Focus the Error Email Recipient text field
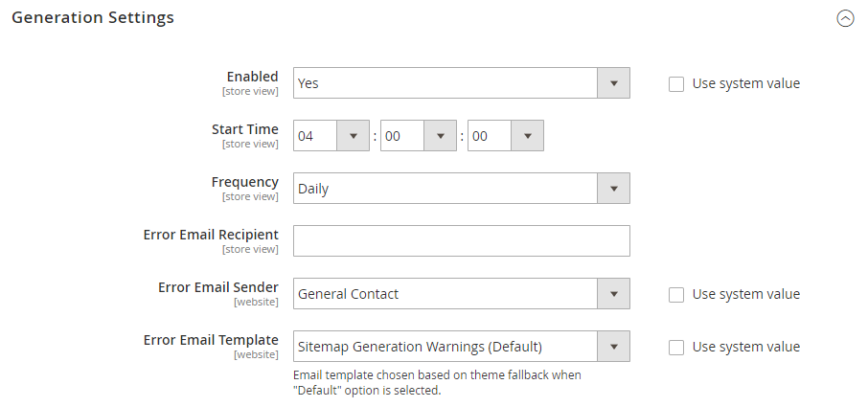 (461, 241)
